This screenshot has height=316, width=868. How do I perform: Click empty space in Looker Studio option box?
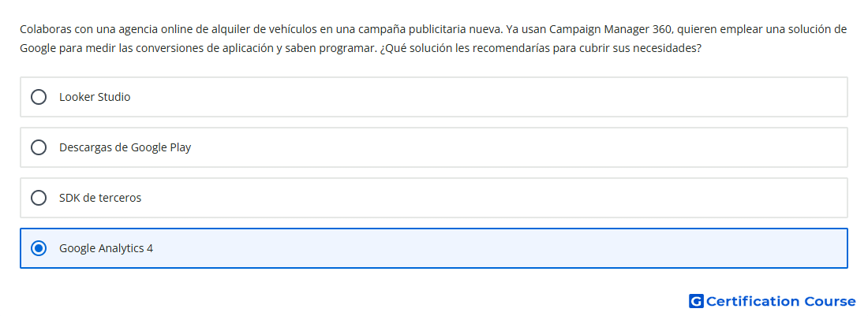pos(487,97)
